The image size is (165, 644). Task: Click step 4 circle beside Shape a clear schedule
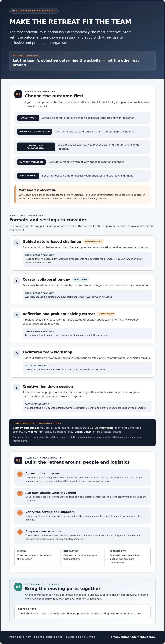tap(20, 532)
